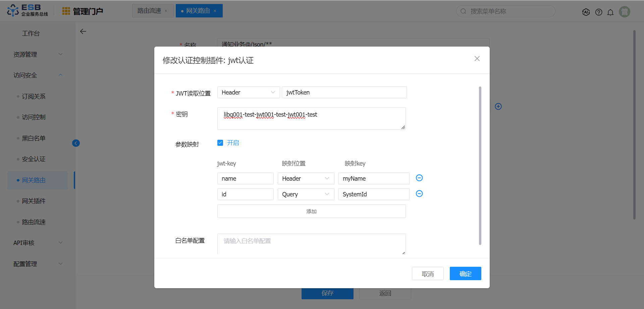Select 网关插件 in the sidebar

click(34, 201)
